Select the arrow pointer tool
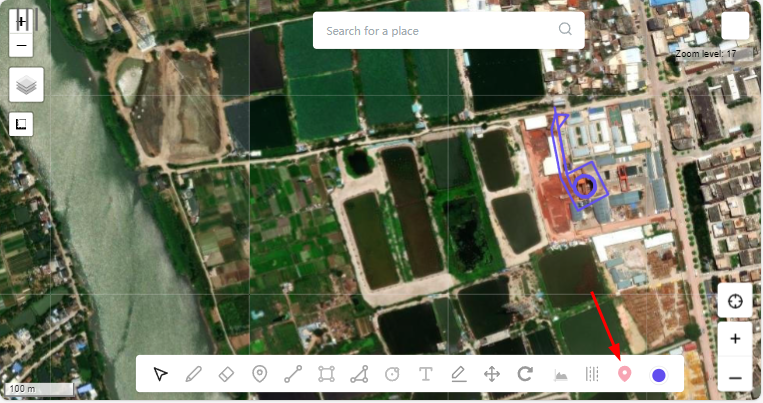This screenshot has height=403, width=763. pyautogui.click(x=160, y=374)
